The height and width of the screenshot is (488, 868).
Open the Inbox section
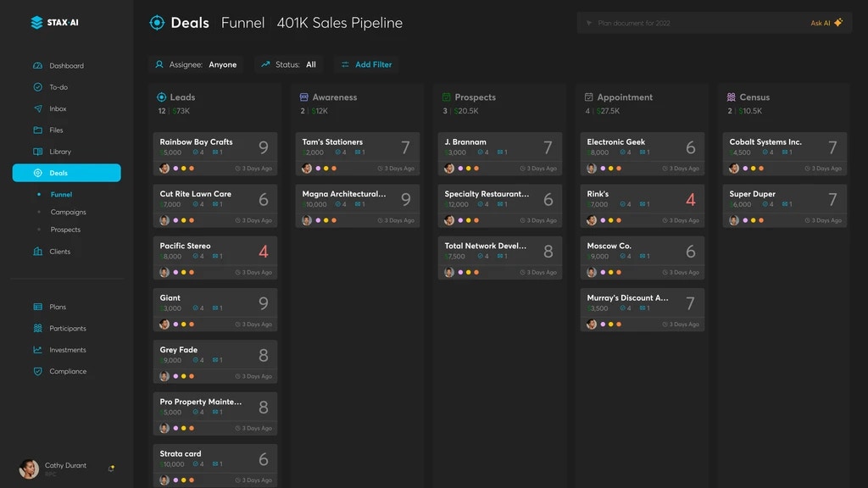pos(58,109)
